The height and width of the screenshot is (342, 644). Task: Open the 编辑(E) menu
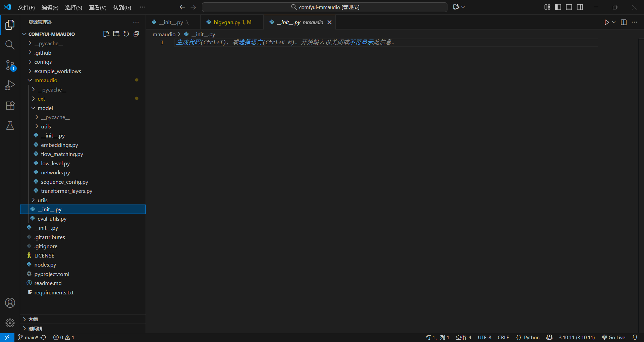tap(50, 7)
